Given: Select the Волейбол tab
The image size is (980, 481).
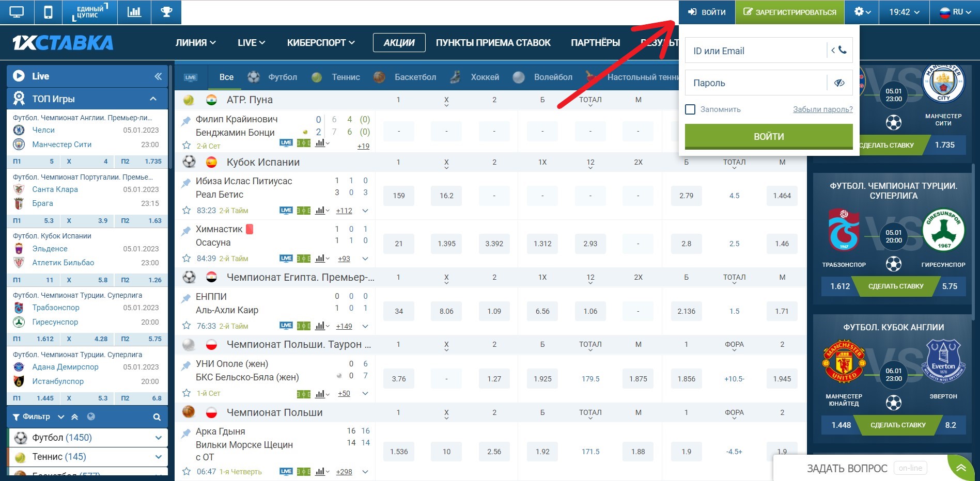Looking at the screenshot, I should [x=542, y=77].
